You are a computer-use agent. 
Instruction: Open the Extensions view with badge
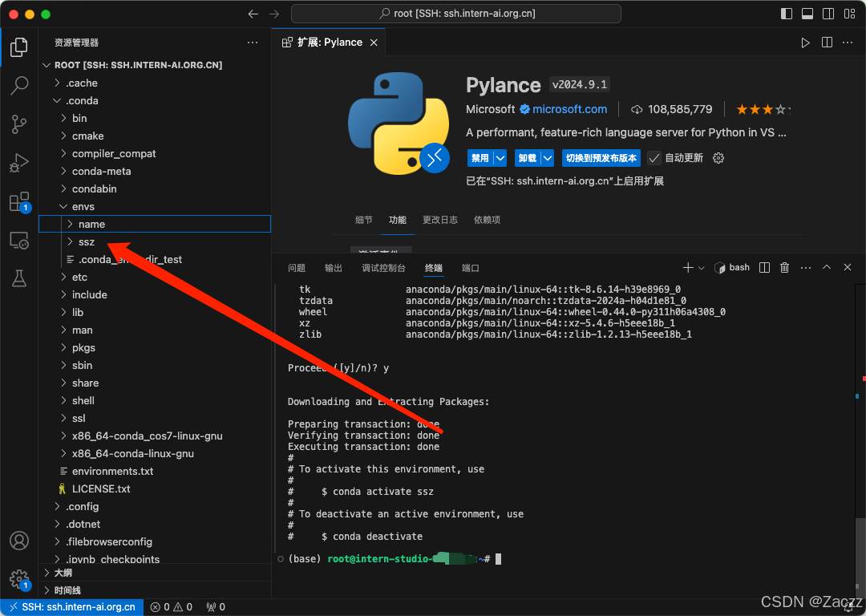[19, 202]
